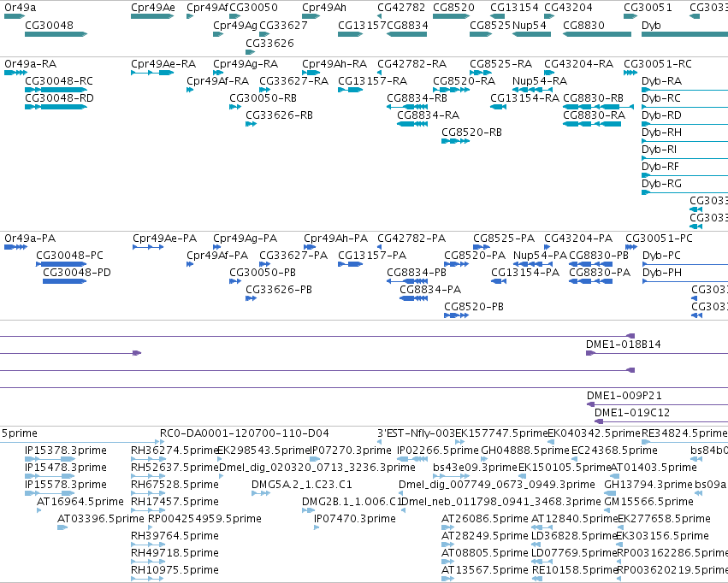Viewport: 728px width, 583px height.
Task: Click the RC0-DA0001-120700-110-D04 EST label
Action: point(244,433)
